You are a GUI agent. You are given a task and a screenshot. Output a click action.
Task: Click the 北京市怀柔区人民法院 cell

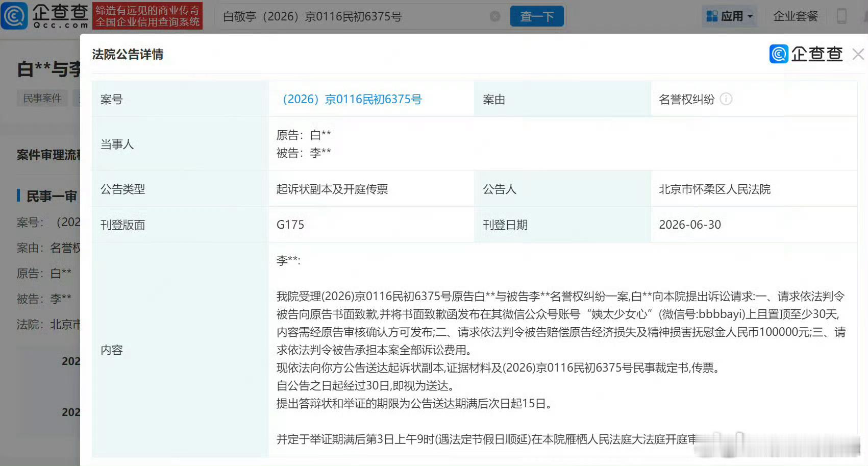pyautogui.click(x=754, y=189)
